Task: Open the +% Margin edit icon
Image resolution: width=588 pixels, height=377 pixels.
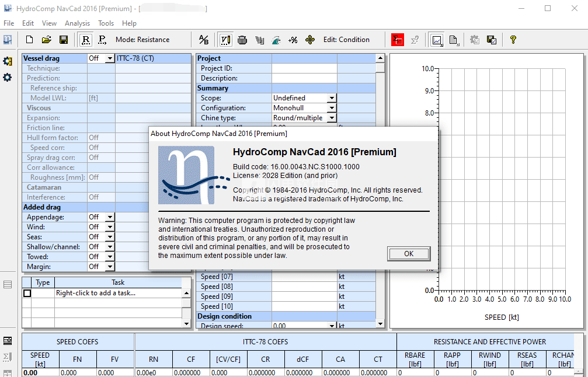Action: coord(293,40)
